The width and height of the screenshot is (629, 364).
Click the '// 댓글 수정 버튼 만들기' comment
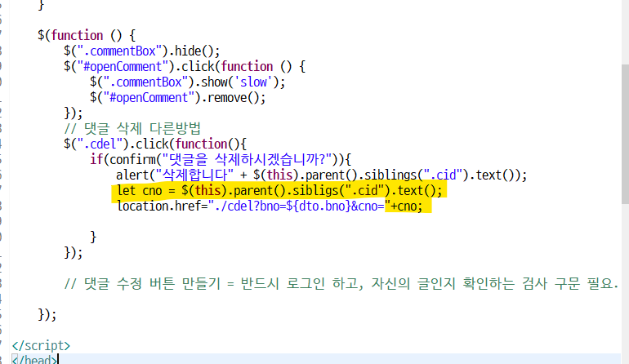point(341,284)
